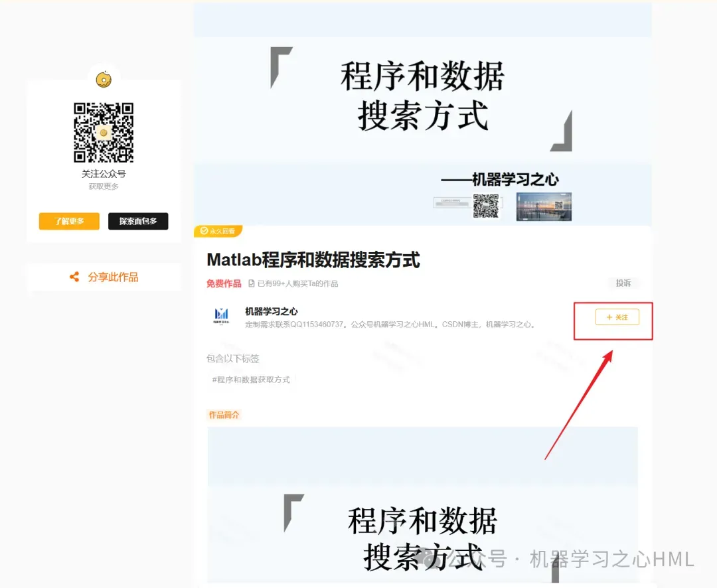Click 已有99+人购买Ta的作品 text
Viewport: 717px width, 588px height.
pyautogui.click(x=297, y=283)
